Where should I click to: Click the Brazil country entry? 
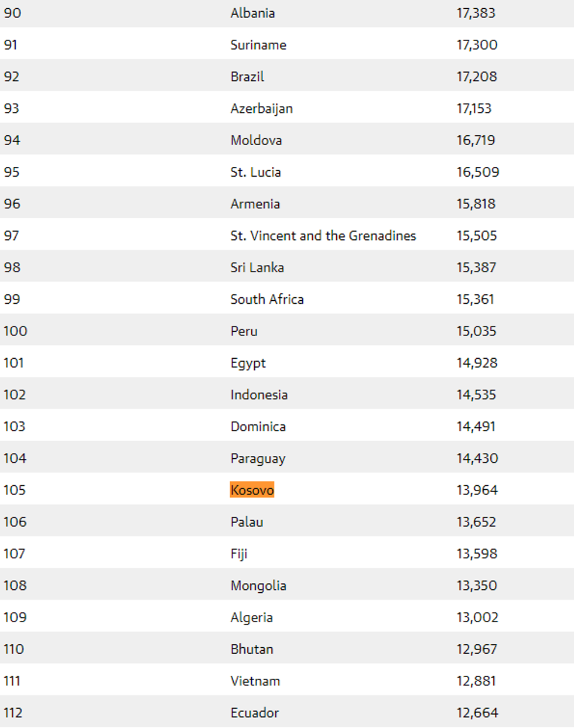247,77
